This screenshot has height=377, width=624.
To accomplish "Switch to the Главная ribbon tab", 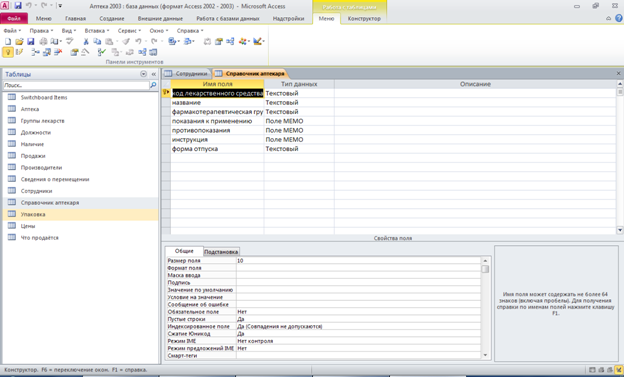I will click(75, 18).
